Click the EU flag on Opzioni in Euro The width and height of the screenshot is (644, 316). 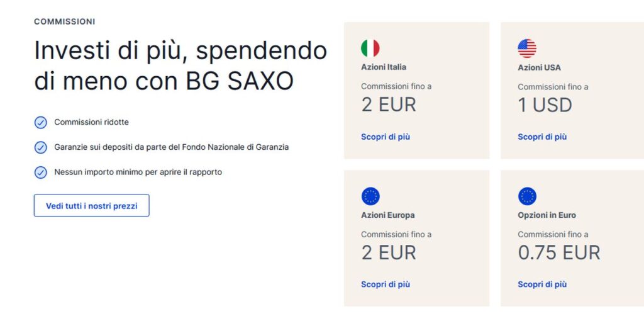(527, 196)
